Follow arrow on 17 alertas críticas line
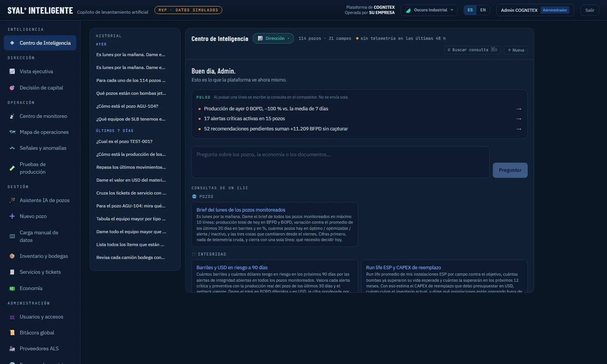This screenshot has width=607, height=364. 519,119
